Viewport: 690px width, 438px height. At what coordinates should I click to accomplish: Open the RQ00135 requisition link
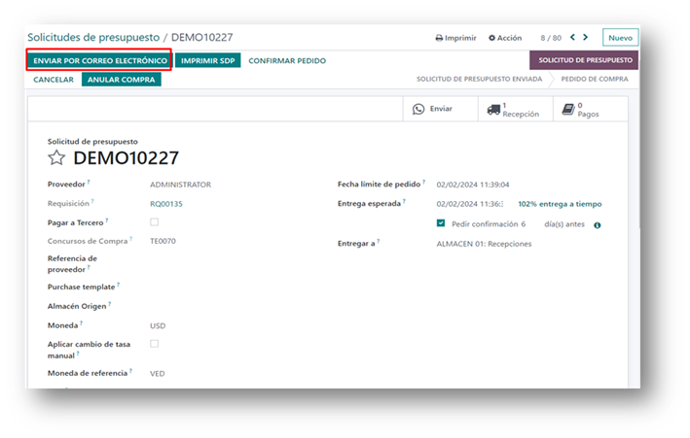coord(164,203)
